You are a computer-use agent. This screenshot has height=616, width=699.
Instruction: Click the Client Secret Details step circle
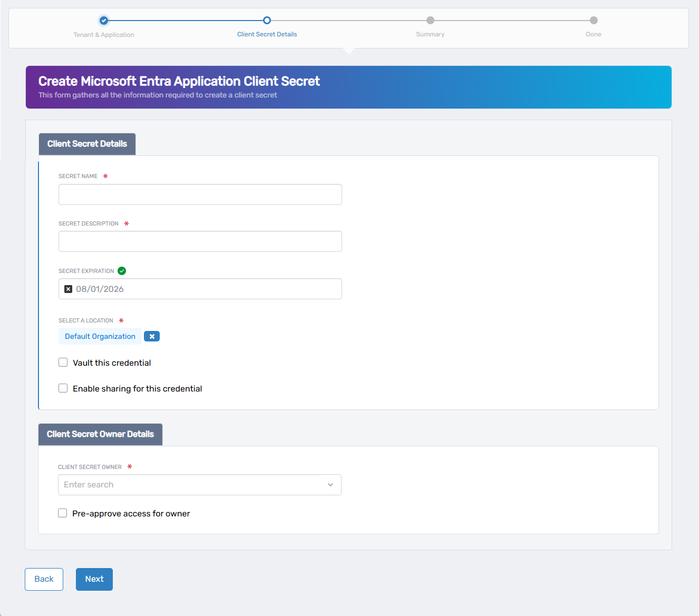click(x=267, y=20)
